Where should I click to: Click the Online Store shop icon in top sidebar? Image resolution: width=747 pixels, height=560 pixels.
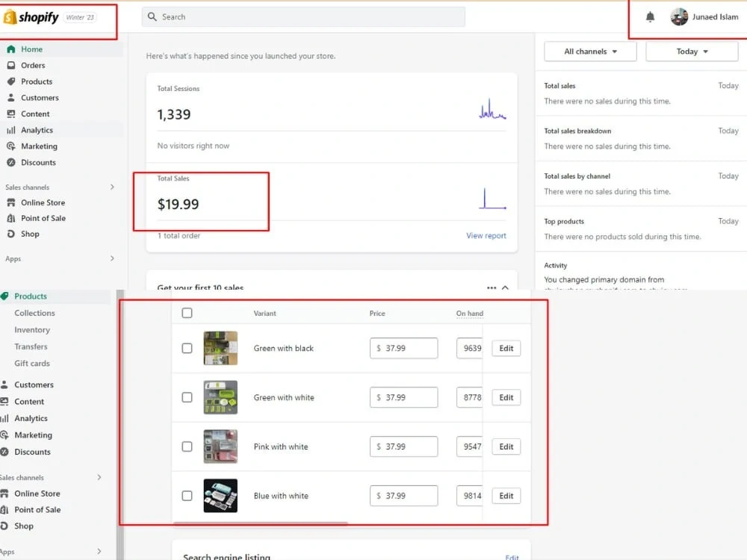click(11, 202)
